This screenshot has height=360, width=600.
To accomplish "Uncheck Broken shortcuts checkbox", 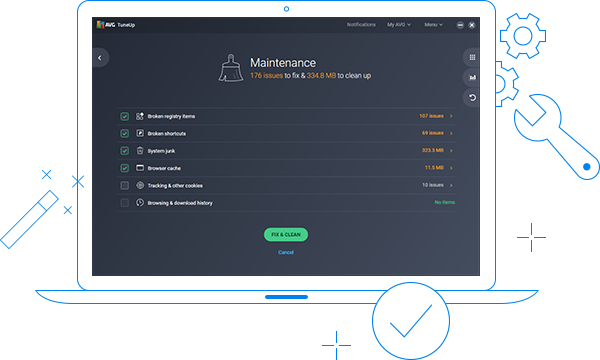I will [124, 134].
